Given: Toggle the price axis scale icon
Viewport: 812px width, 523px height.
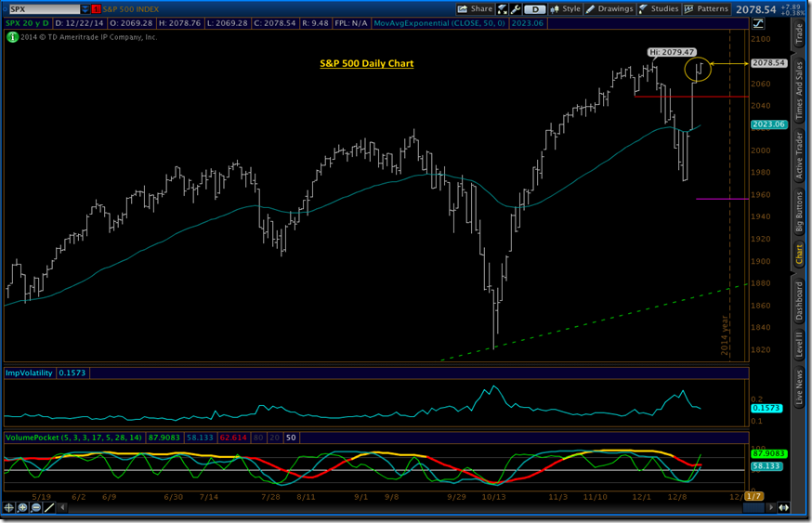Looking at the screenshot, I should point(758,23).
